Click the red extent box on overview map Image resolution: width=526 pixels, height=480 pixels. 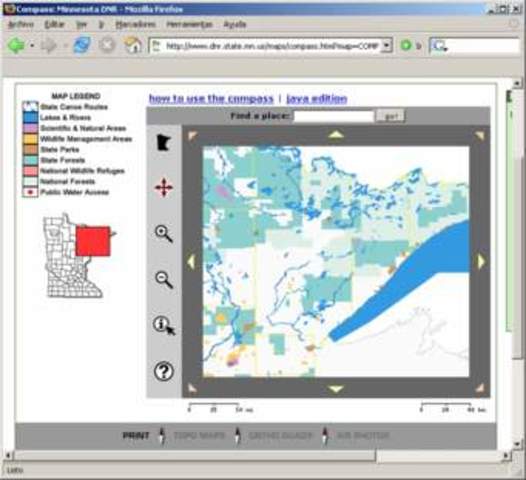point(93,241)
